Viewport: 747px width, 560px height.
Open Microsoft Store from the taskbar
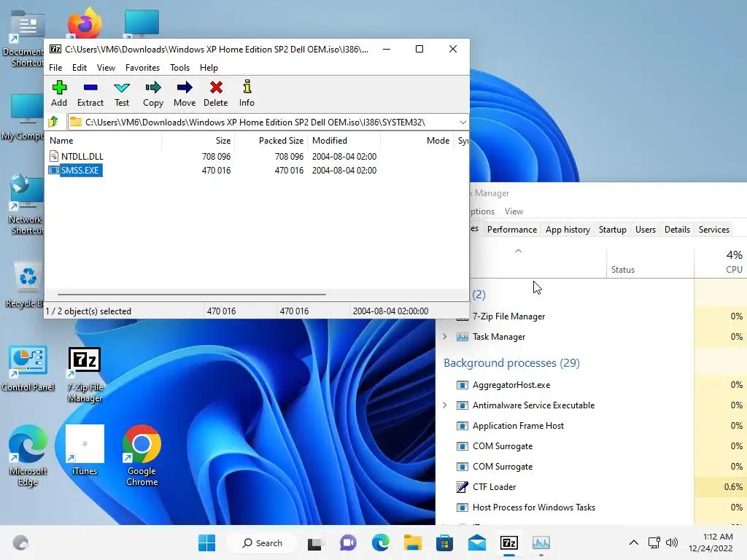[444, 542]
